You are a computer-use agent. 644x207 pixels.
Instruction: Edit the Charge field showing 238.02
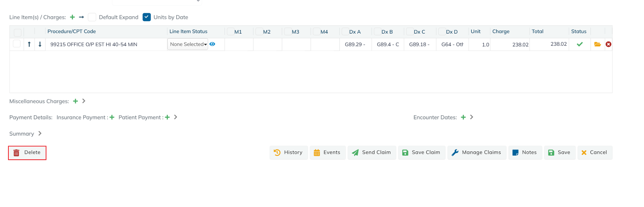[x=510, y=45]
